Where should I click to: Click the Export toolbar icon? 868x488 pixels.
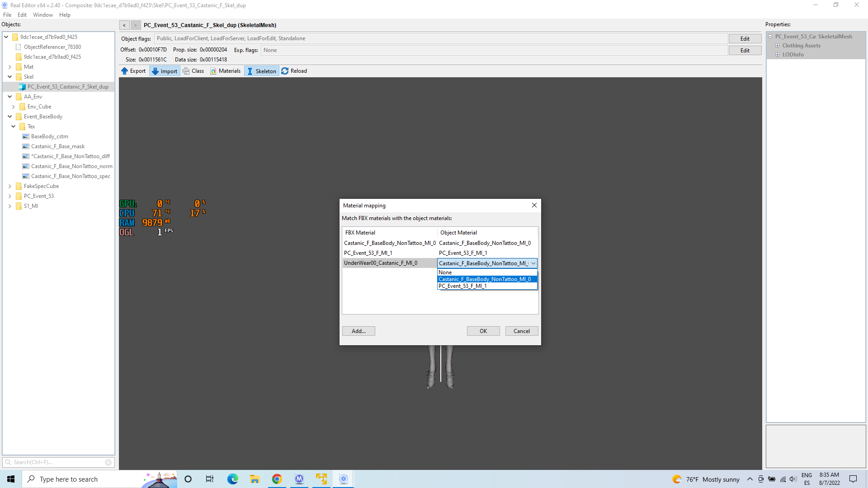tap(125, 71)
